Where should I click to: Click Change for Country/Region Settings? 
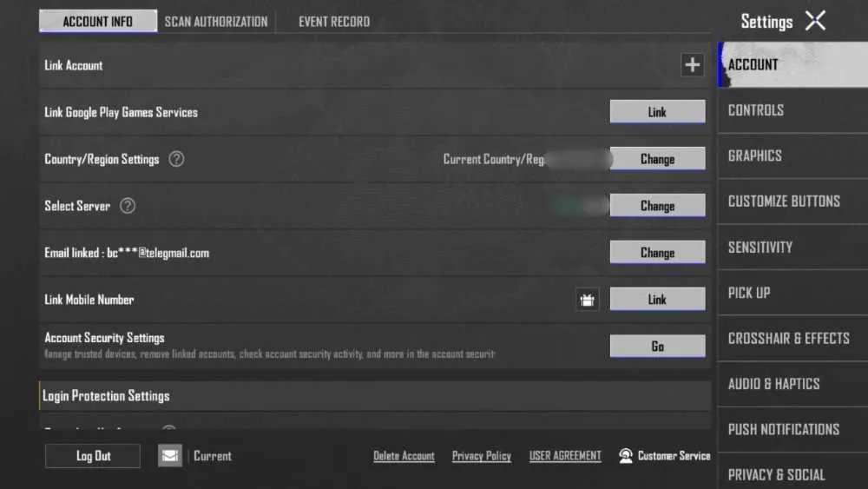coord(657,159)
